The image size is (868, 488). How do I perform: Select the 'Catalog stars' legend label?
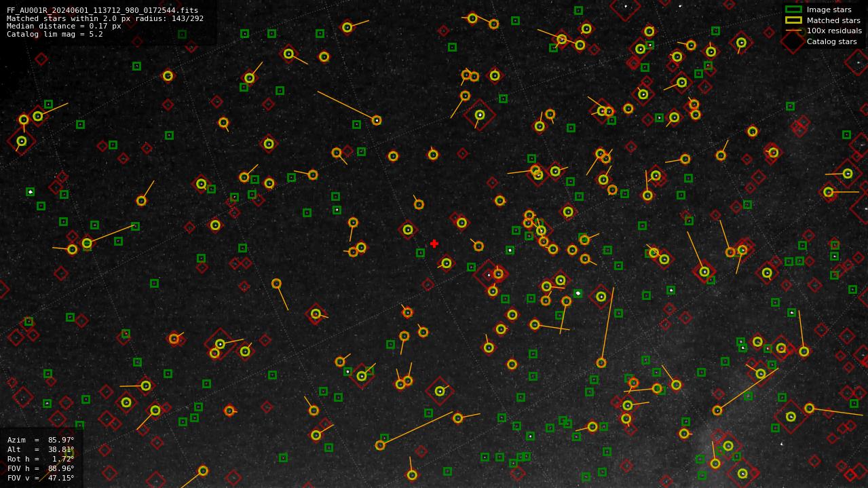(x=831, y=41)
